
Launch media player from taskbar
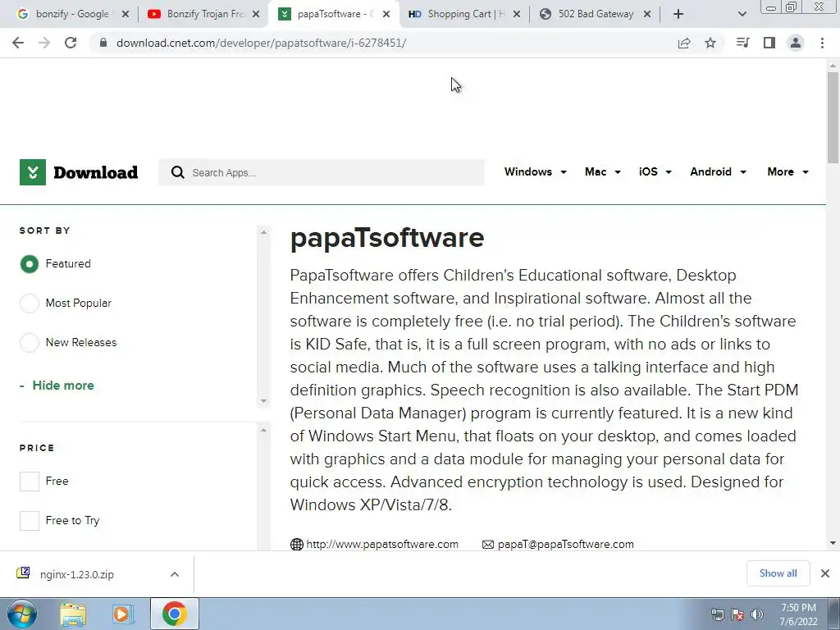[x=123, y=614]
